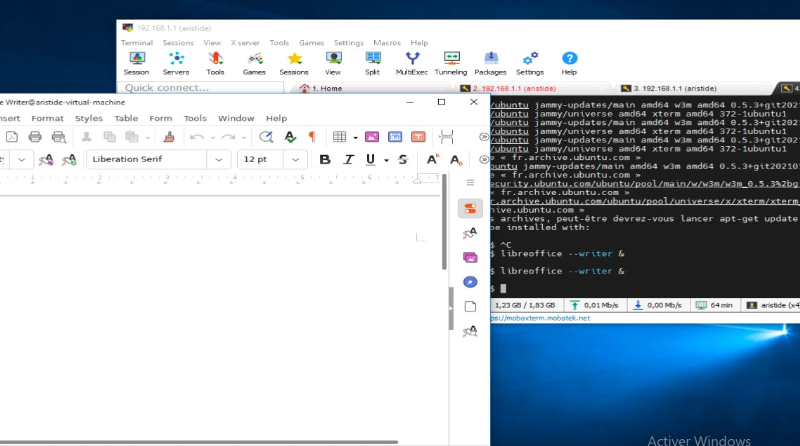Click the Update Selected Style icon
800x446 pixels.
46,160
